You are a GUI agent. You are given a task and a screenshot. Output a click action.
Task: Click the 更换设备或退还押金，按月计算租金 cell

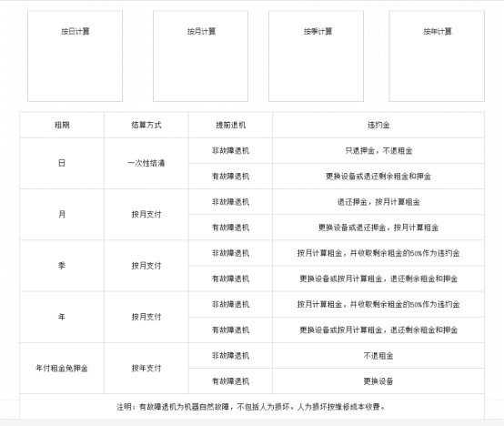click(x=378, y=228)
